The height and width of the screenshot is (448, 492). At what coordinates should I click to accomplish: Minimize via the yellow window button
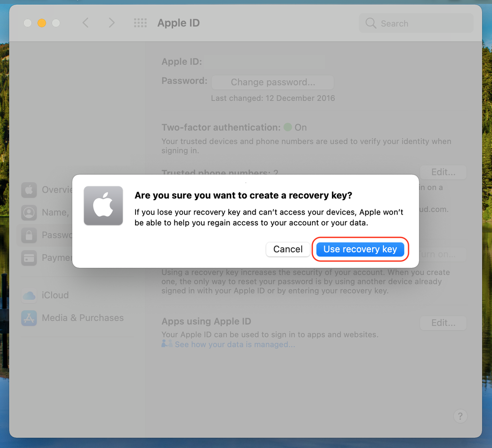tap(41, 23)
